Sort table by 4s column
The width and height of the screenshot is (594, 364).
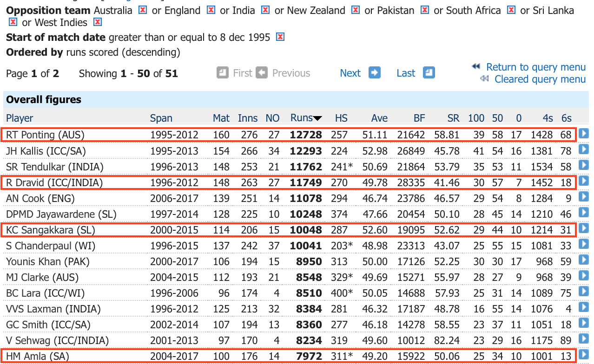click(x=548, y=118)
